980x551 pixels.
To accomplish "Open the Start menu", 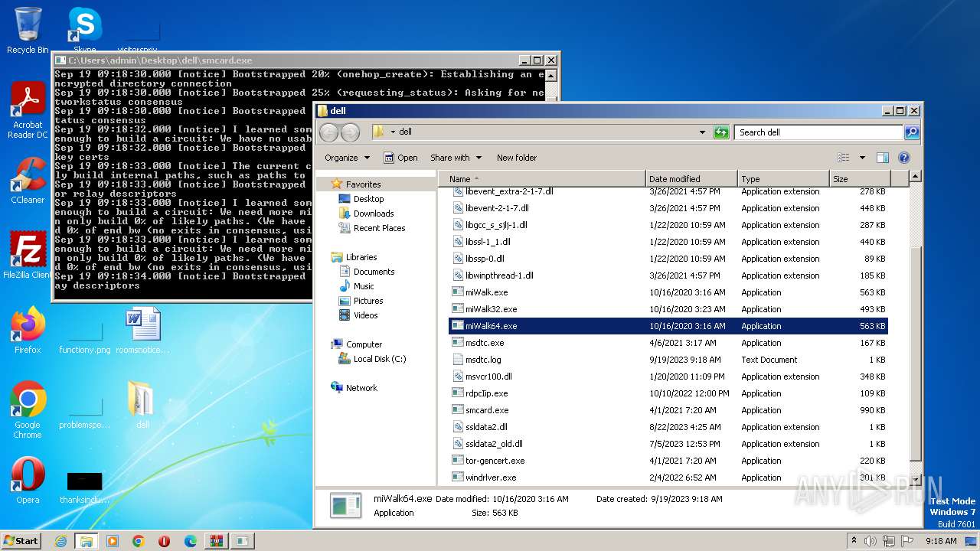I will click(x=21, y=541).
